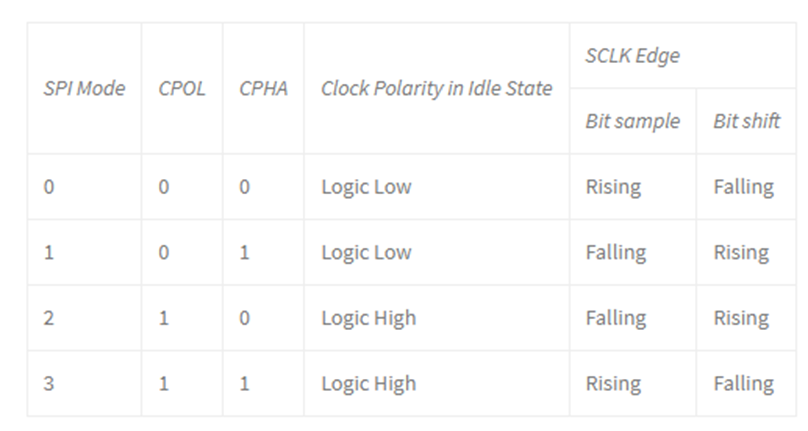Select "Logic Low" in SPI mode 1 row
Viewport: 808px width, 431px height.
pyautogui.click(x=366, y=252)
